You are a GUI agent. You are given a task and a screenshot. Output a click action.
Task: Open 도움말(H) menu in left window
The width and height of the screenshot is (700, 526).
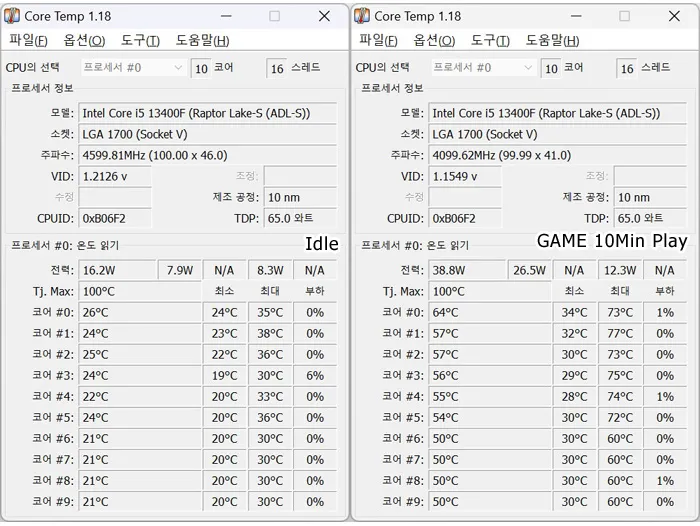(202, 40)
